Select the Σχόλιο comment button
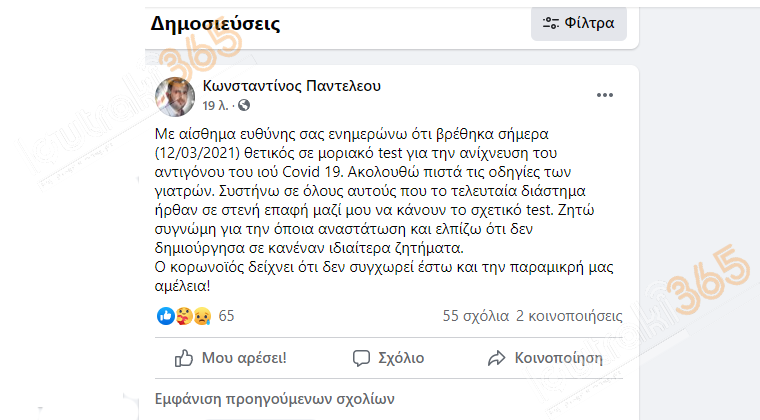The image size is (760, 420). pos(388,358)
